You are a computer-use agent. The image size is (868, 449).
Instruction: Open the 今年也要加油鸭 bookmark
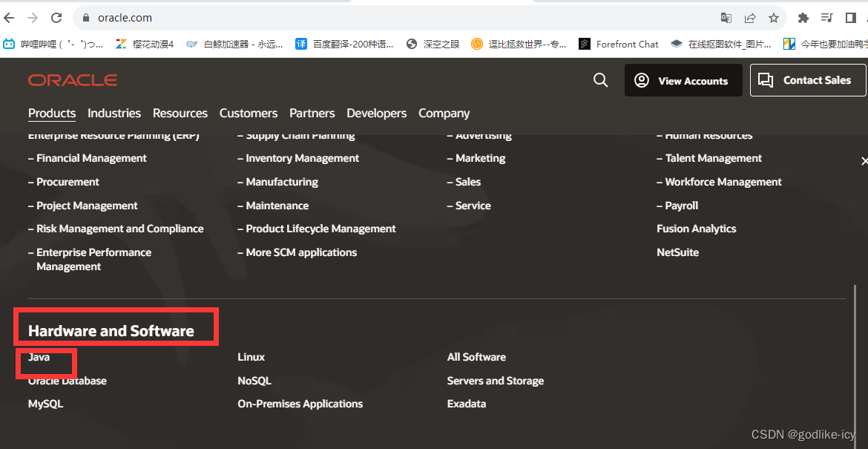click(826, 45)
